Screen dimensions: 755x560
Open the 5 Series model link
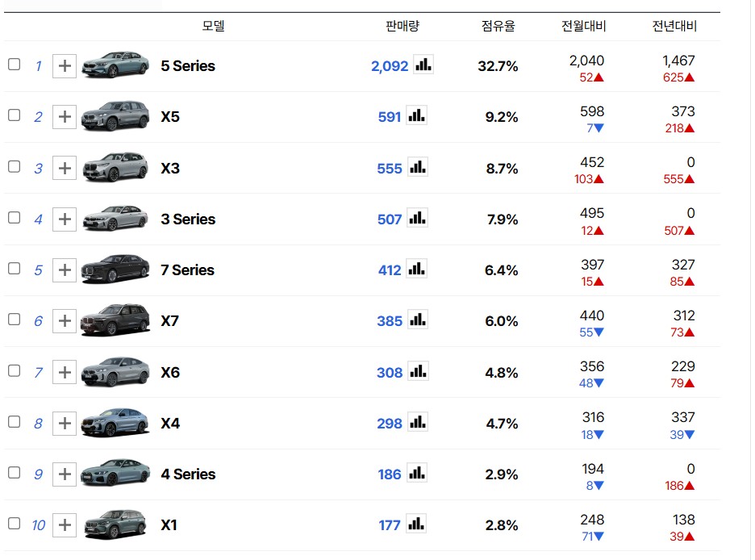coord(188,66)
